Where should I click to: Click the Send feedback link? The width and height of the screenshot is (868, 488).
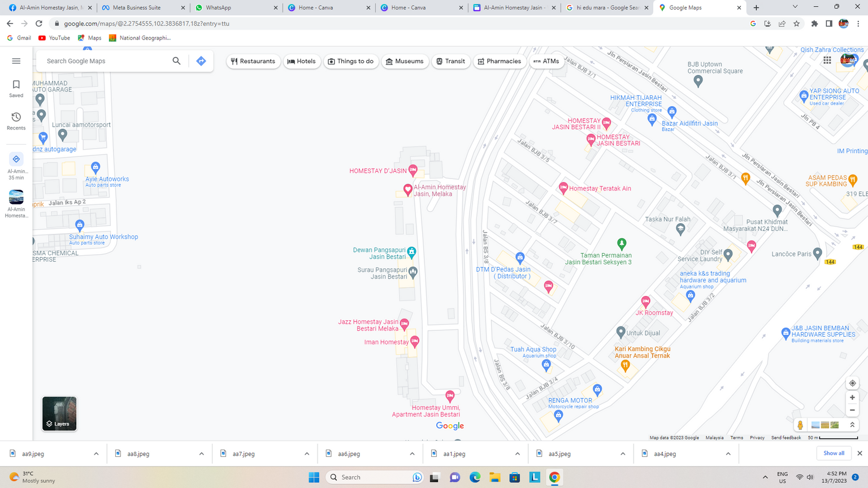[x=786, y=438]
